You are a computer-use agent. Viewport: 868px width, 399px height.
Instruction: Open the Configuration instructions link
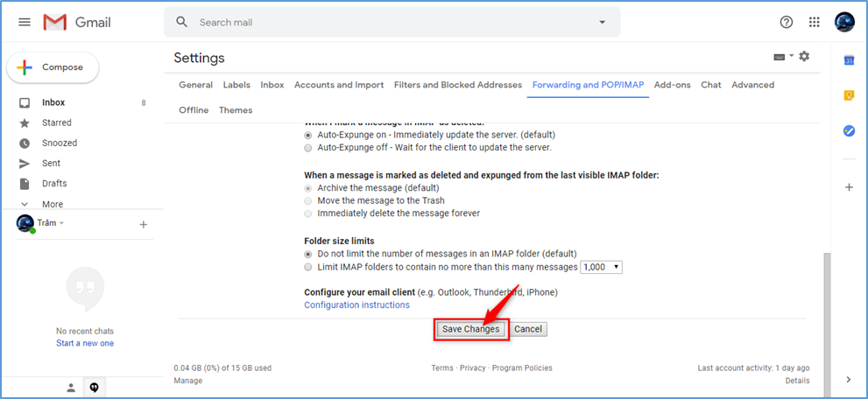tap(356, 305)
